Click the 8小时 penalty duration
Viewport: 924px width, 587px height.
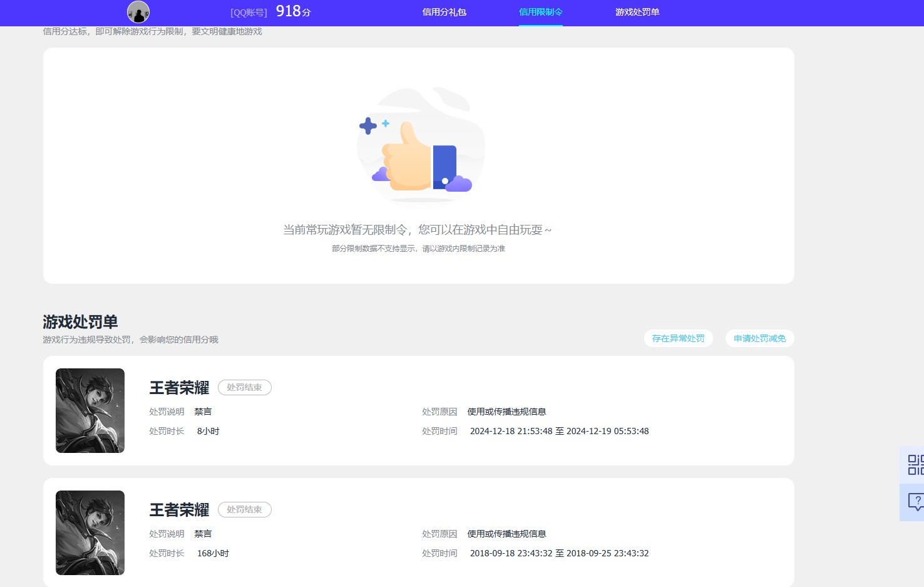click(208, 431)
